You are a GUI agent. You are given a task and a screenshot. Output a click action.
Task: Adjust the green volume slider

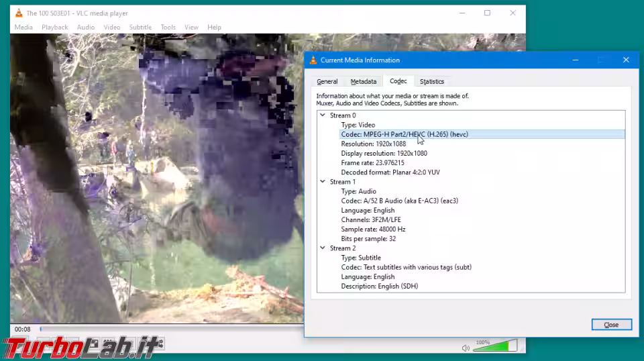coord(494,346)
